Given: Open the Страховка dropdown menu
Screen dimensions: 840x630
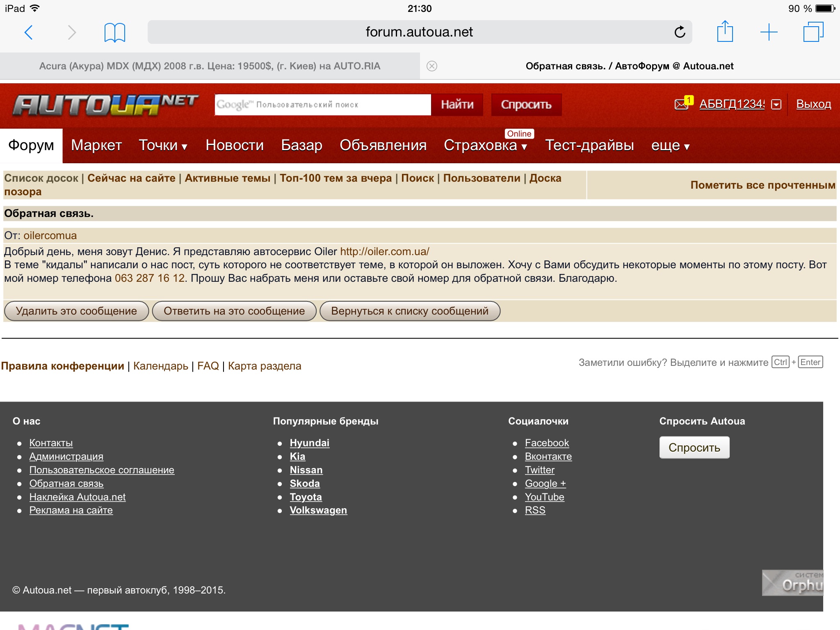Looking at the screenshot, I should tap(485, 145).
